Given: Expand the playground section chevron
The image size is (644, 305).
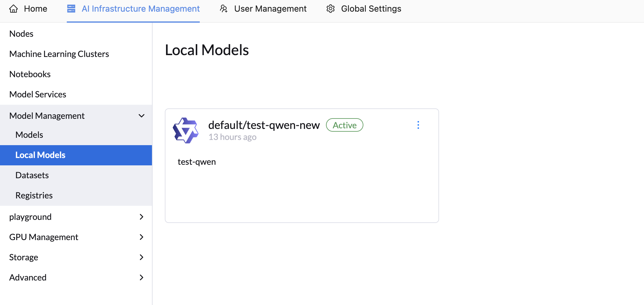Looking at the screenshot, I should 142,217.
